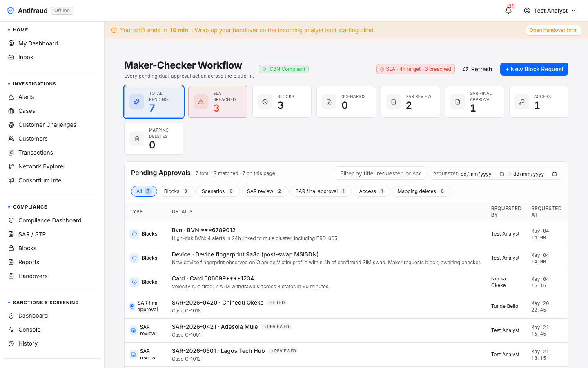The image size is (588, 368).
Task: Click the Refresh button
Action: pyautogui.click(x=477, y=69)
